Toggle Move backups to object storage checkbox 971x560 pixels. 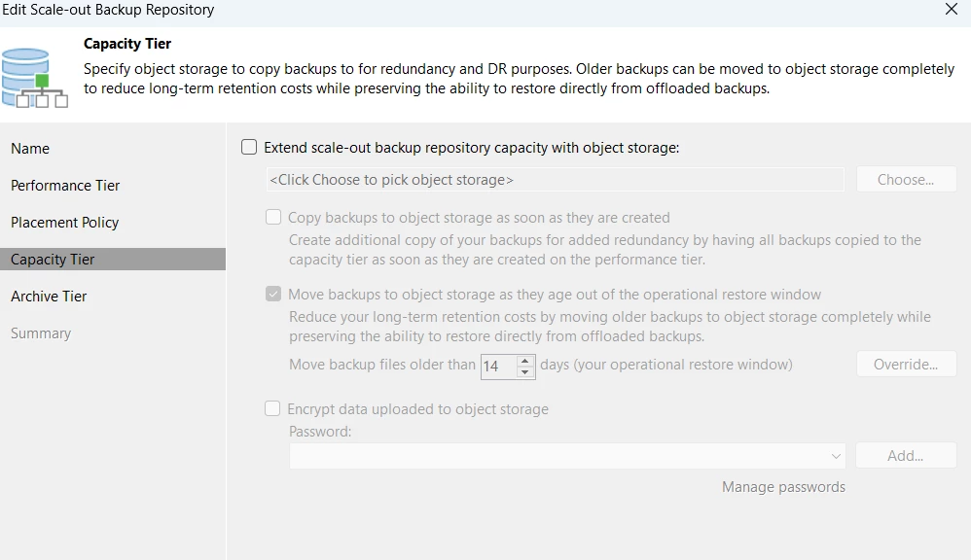(273, 295)
